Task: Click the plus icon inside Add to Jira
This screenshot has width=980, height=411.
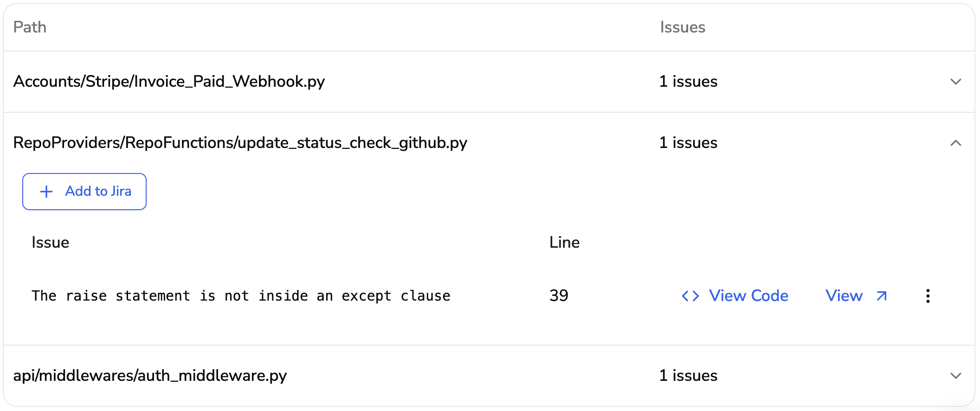Action: point(46,191)
